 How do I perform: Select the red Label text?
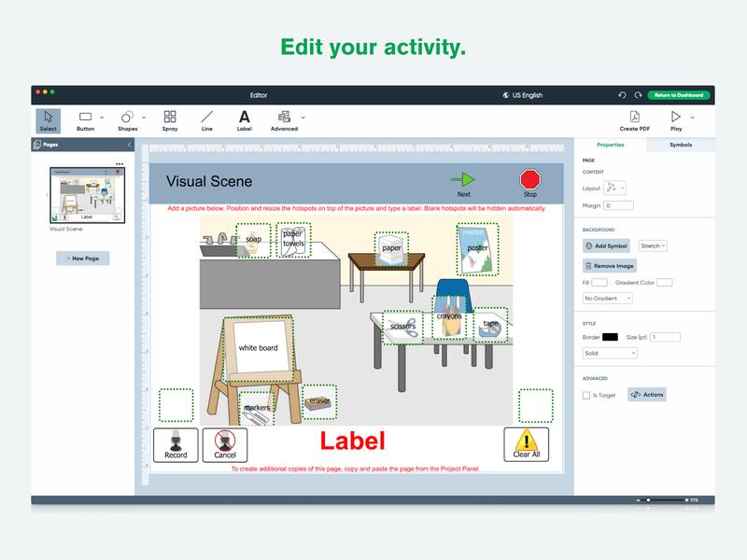pos(353,441)
